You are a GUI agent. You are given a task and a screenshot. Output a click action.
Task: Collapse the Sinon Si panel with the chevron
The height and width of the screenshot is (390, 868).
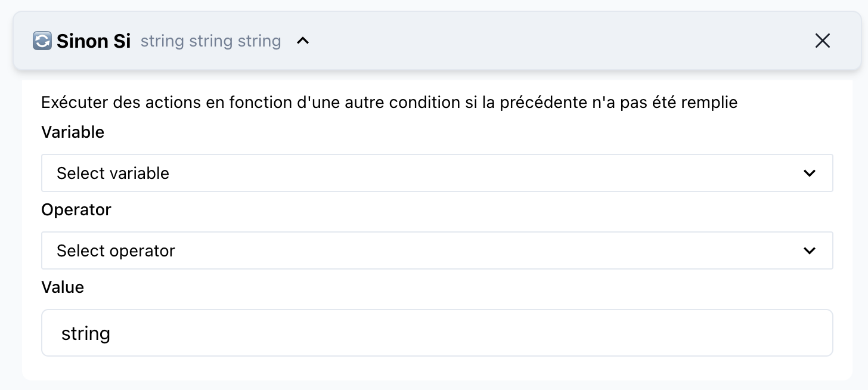click(x=303, y=41)
